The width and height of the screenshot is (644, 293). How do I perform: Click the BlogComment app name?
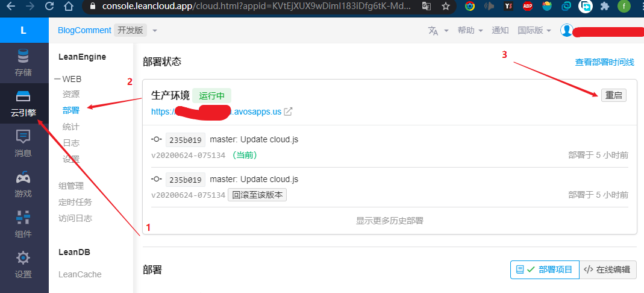(84, 30)
